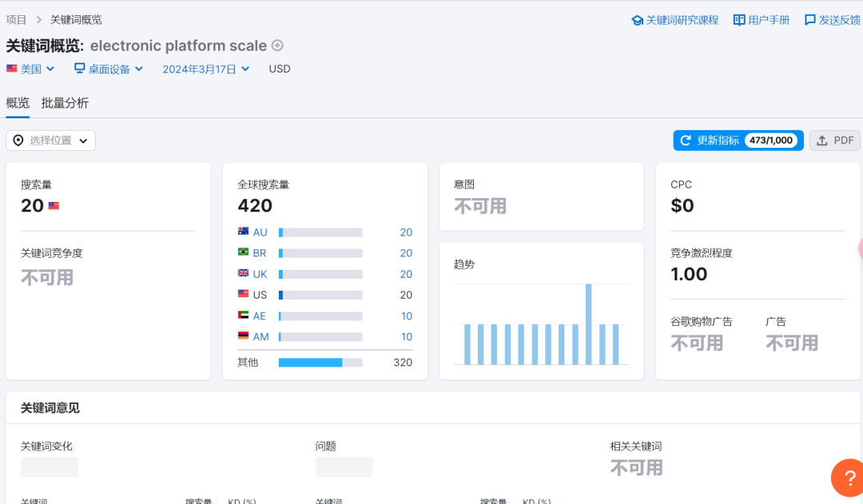
Task: Select the 概览 tab
Action: click(18, 103)
